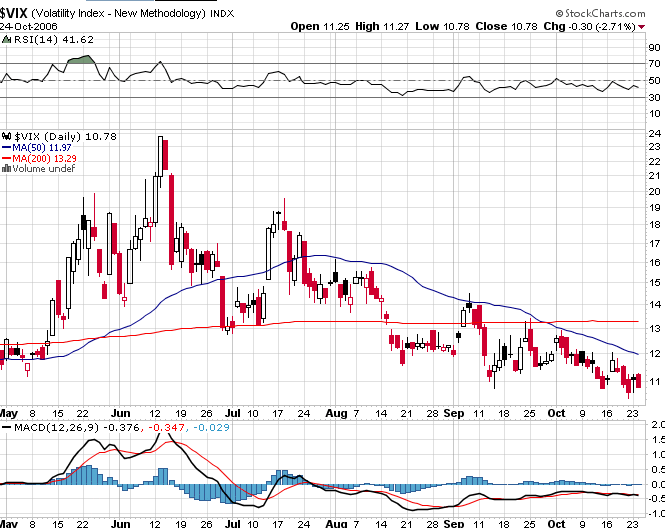Click the Oct label on price chart axis
This screenshot has width=665, height=528.
pyautogui.click(x=557, y=412)
